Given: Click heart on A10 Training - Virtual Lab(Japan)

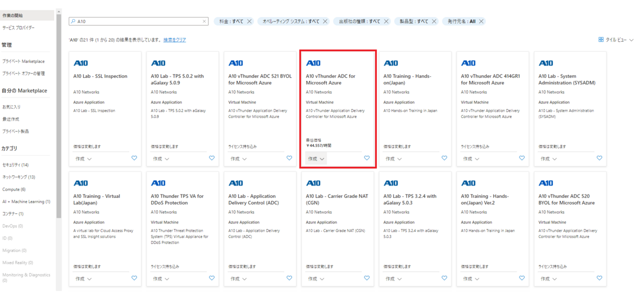Looking at the screenshot, I should point(134,278).
